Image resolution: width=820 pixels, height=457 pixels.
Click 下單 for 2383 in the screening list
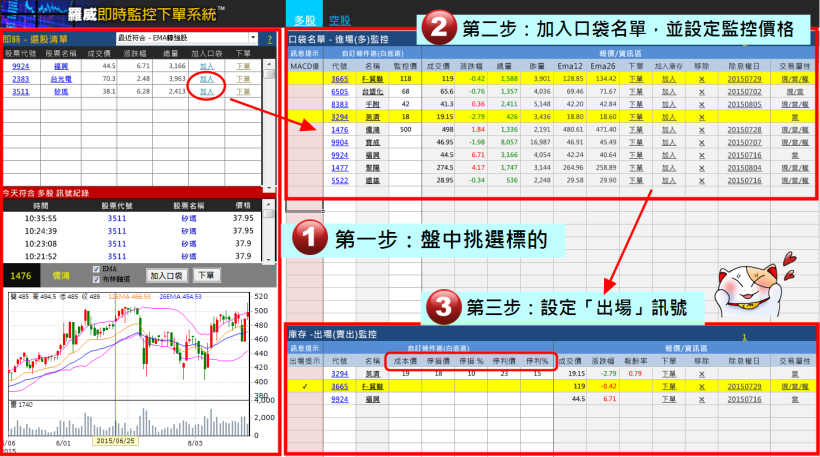coord(243,79)
